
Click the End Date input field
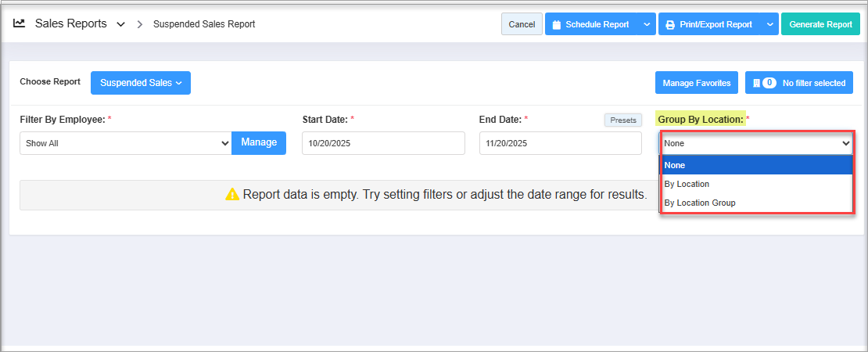(560, 143)
